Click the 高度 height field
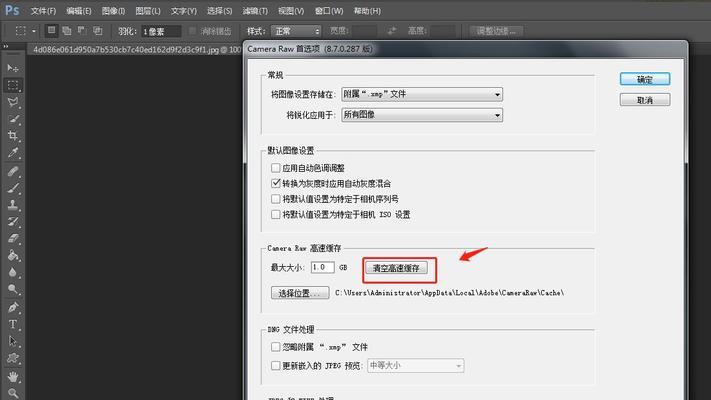Screen dimensions: 711x400 [x=443, y=31]
